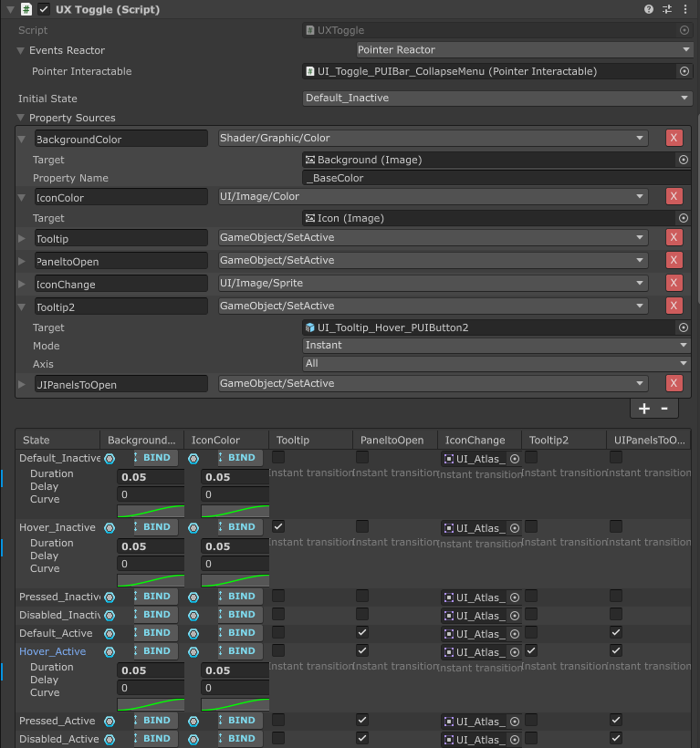Click the Disabled_Active state circle icon
The width and height of the screenshot is (700, 748).
click(110, 739)
